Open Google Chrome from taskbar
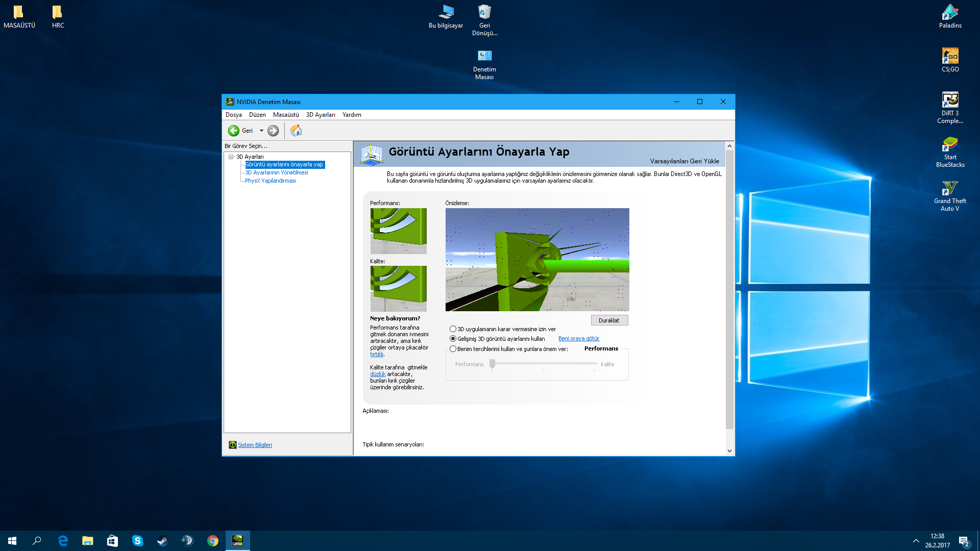The height and width of the screenshot is (551, 980). [212, 541]
